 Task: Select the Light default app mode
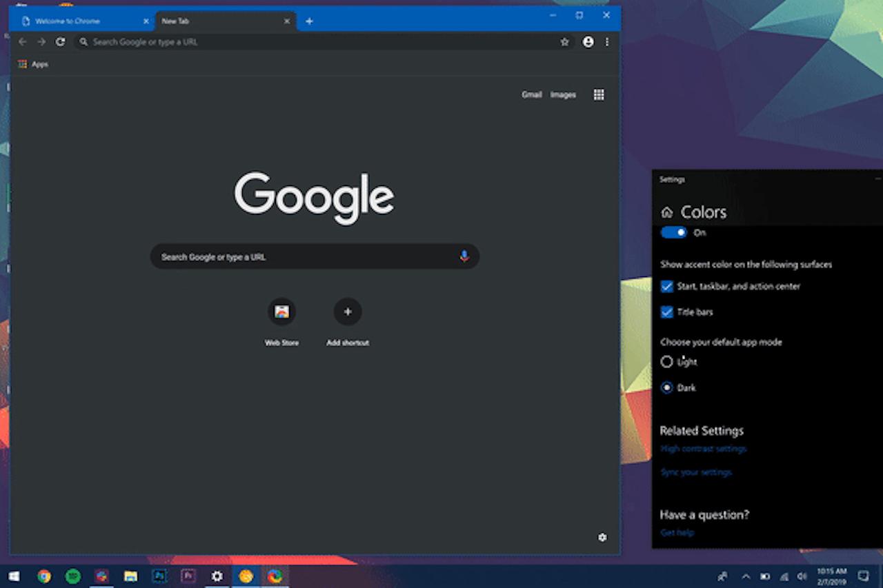click(x=666, y=361)
